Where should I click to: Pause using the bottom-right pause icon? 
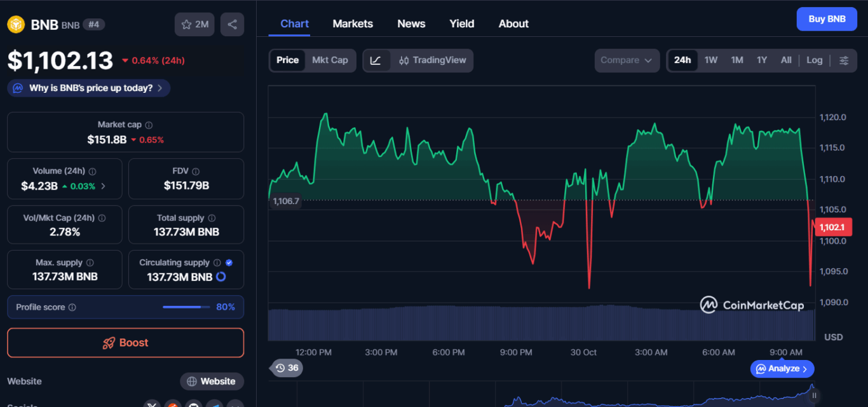pos(814,395)
